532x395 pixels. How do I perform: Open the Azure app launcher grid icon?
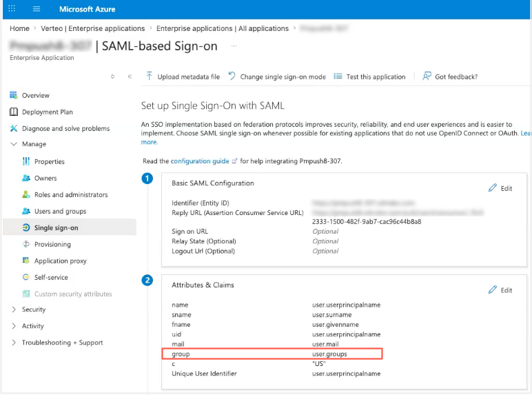(x=12, y=9)
